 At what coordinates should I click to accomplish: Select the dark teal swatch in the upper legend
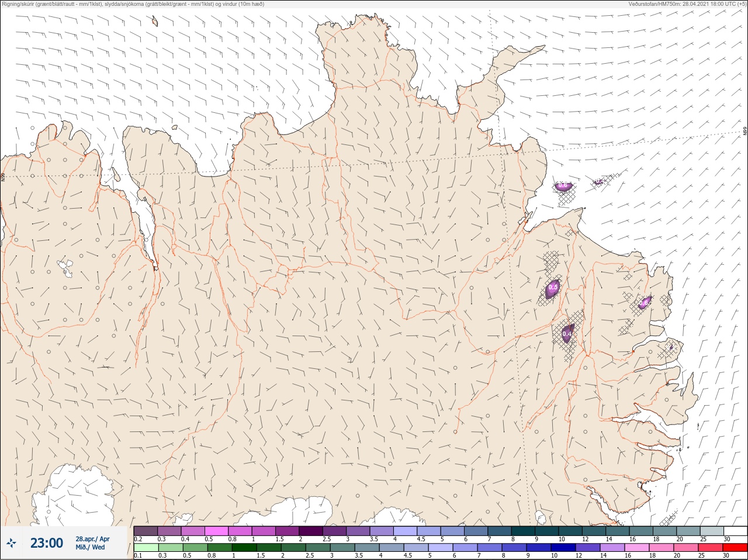coord(523,531)
